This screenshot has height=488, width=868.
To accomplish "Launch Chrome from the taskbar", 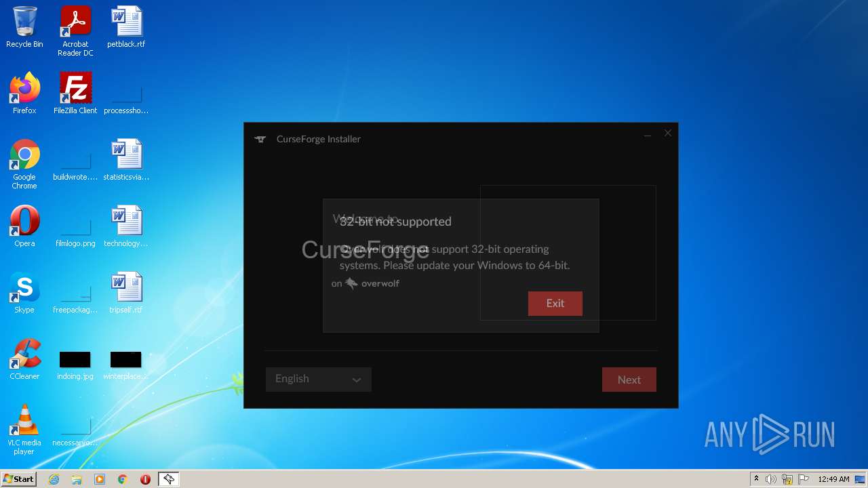I will [x=123, y=479].
